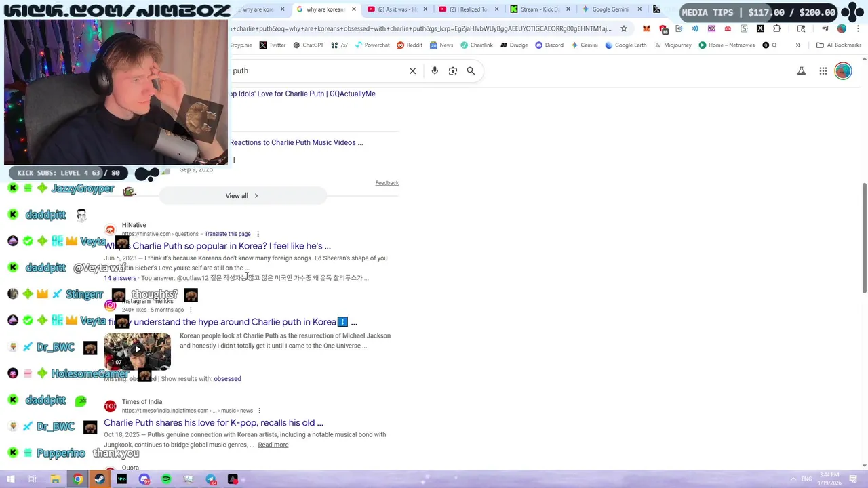Click into the Google search input field

tap(319, 70)
